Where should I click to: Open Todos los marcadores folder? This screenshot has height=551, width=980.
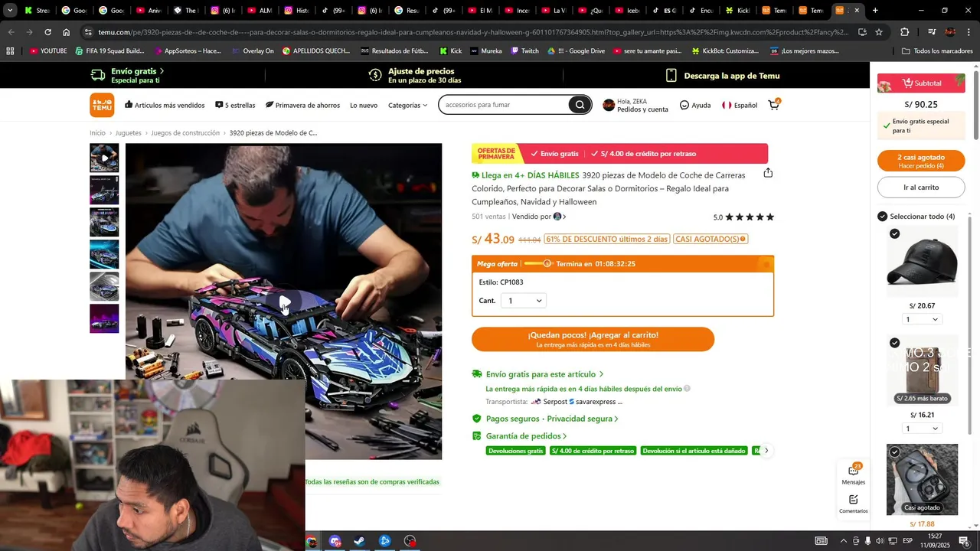(938, 51)
